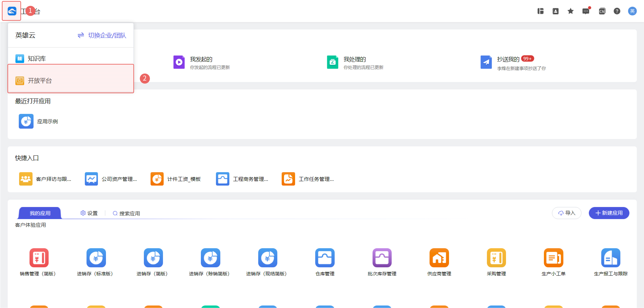
Task: Open 公司资产管理... shortcut icon
Action: [x=91, y=179]
